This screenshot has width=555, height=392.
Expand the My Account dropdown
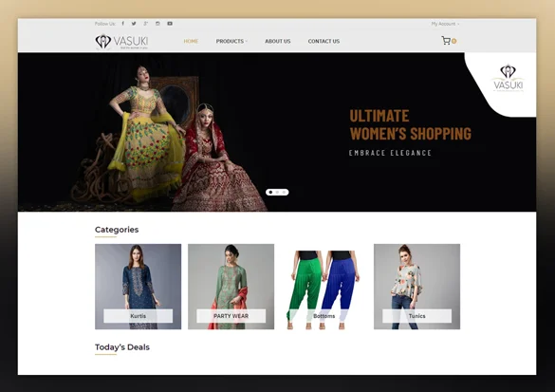(x=445, y=24)
